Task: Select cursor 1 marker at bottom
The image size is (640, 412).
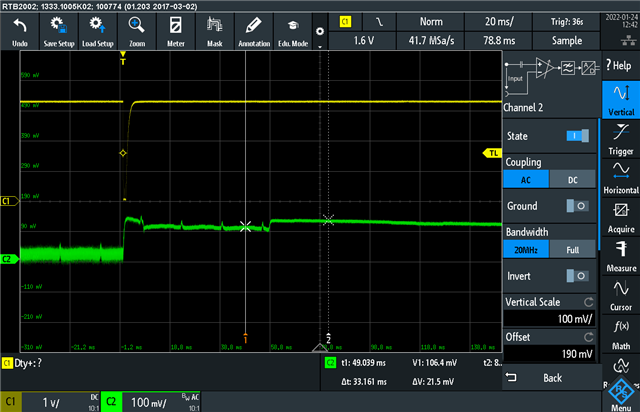Action: point(245,338)
